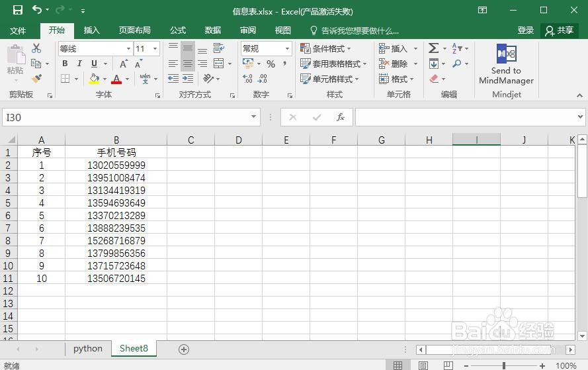Open the font size 11 dropdown
Image resolution: width=588 pixels, height=370 pixels.
[x=155, y=48]
